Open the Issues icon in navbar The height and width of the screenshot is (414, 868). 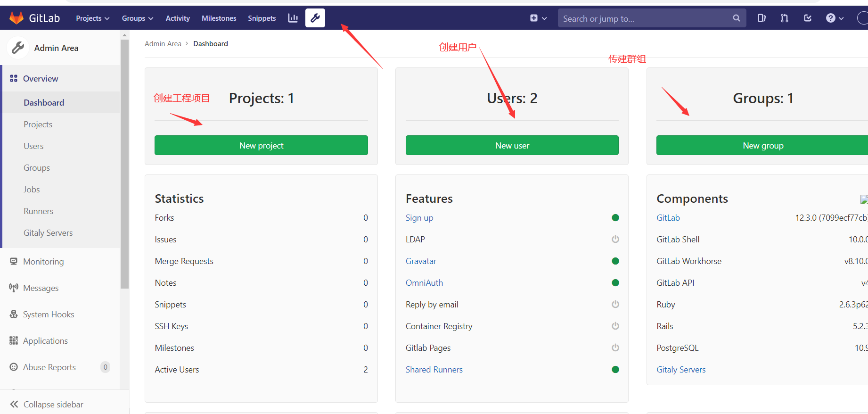point(762,18)
